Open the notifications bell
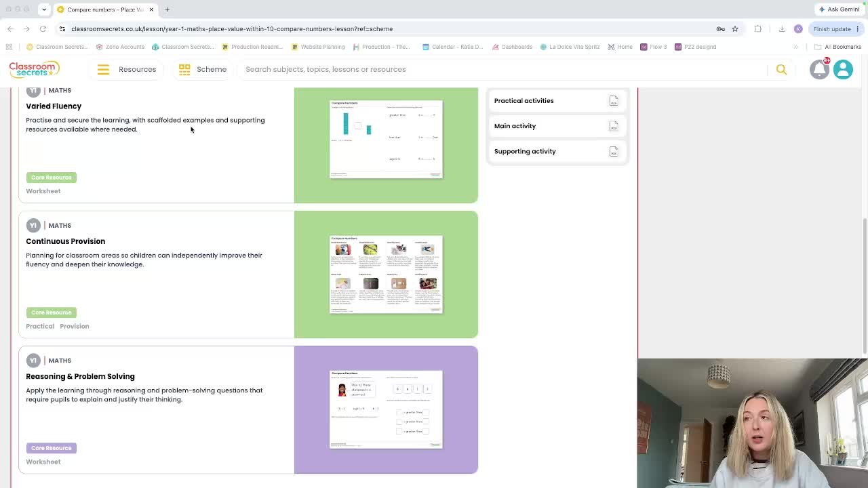 click(819, 69)
